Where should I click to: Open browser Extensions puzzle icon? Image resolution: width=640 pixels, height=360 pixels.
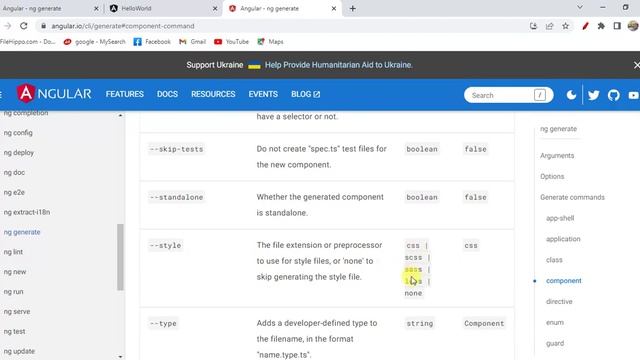point(601,26)
